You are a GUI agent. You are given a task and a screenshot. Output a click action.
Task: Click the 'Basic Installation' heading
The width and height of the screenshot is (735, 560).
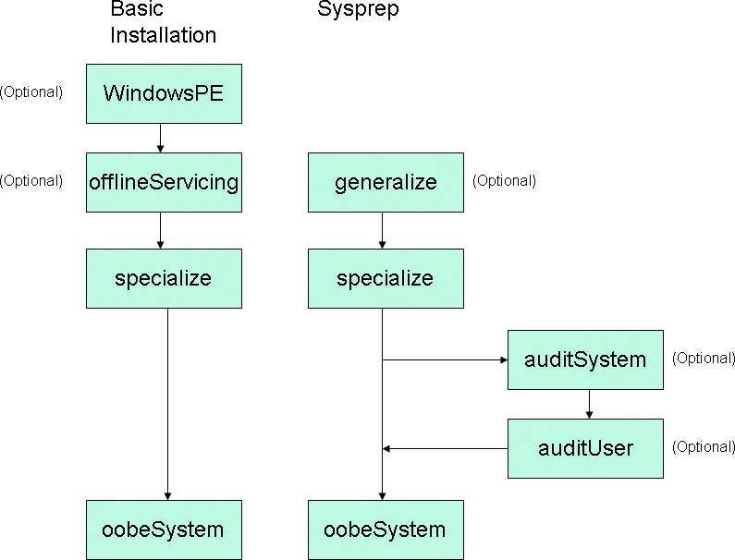tap(163, 21)
